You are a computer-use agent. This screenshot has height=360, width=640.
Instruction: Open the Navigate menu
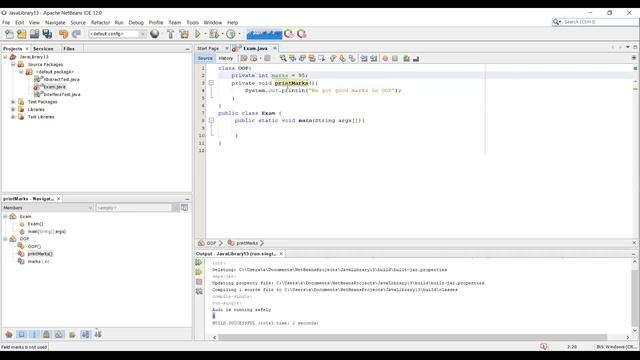pos(55,22)
